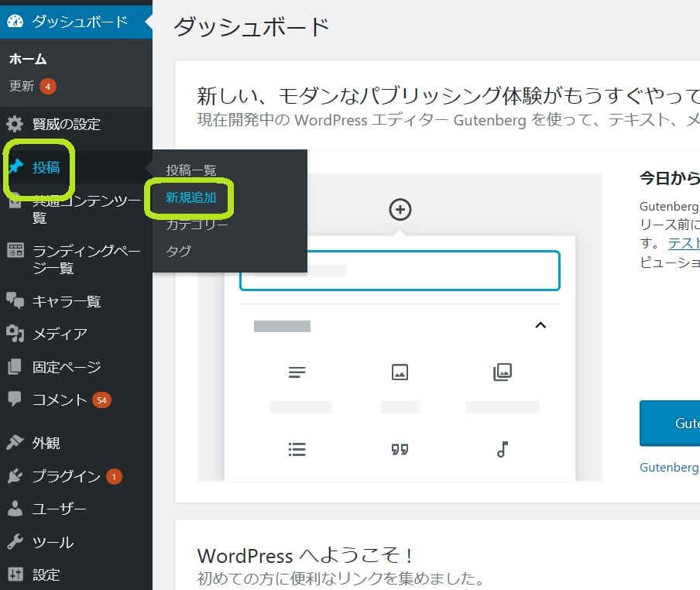This screenshot has height=590, width=700.
Task: Click the Dashboard gauge icon
Action: pos(15,22)
